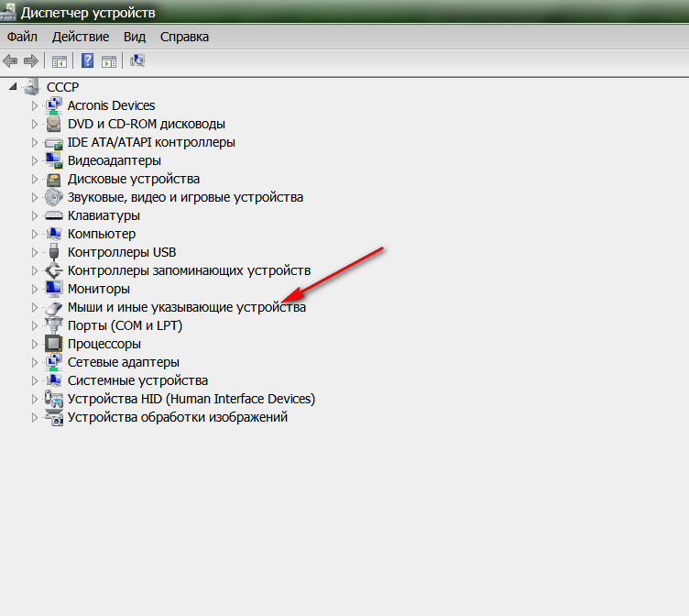Click the Диспетчер устройств title bar icon
The image size is (689, 616).
[x=9, y=12]
